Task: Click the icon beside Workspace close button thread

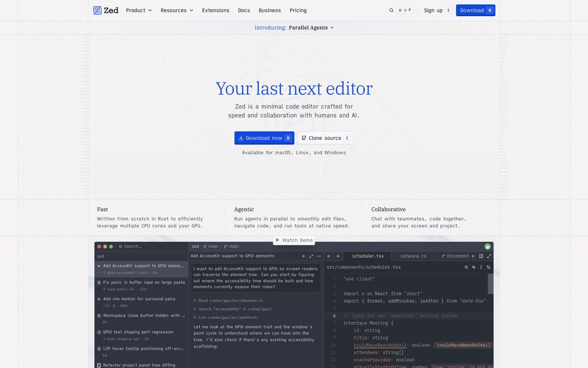Action: [99, 316]
